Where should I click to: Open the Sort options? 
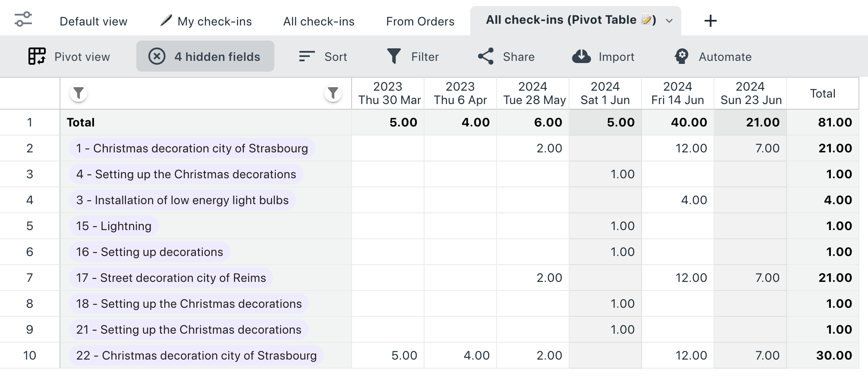pyautogui.click(x=323, y=57)
